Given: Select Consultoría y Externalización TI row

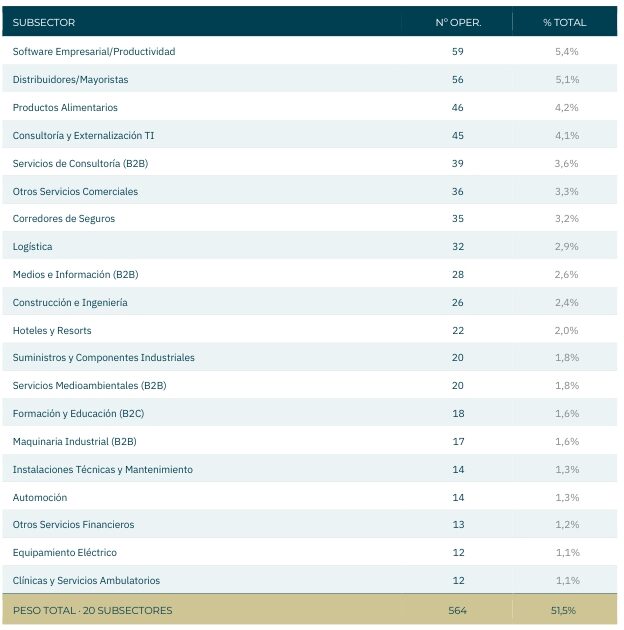Looking at the screenshot, I should [309, 135].
